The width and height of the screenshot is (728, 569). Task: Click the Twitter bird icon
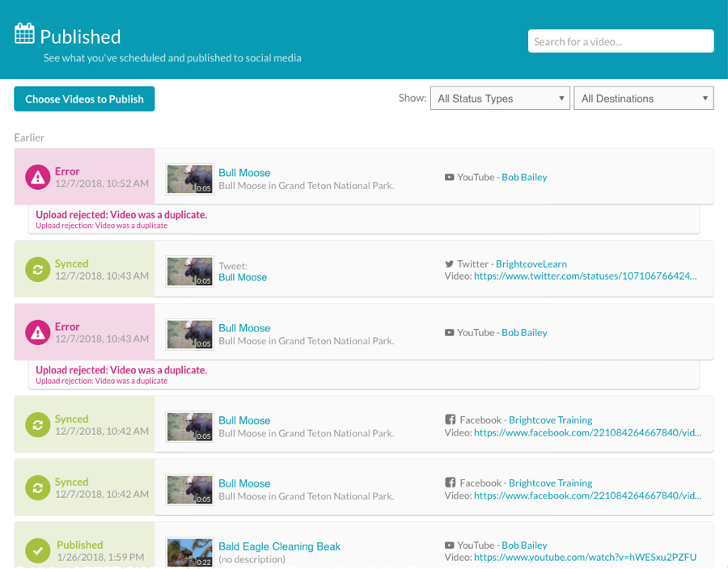tap(449, 263)
